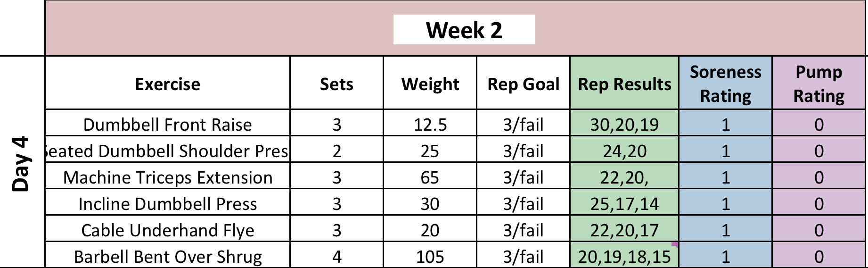
Task: Click the Week 2 title cell
Action: coord(464,30)
